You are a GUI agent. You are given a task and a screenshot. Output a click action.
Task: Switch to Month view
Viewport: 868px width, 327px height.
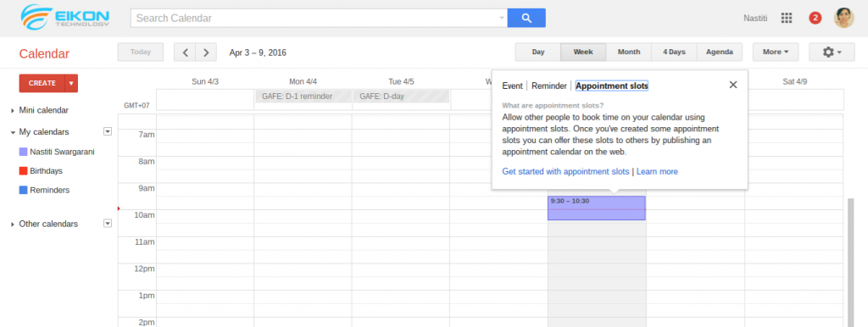click(629, 52)
